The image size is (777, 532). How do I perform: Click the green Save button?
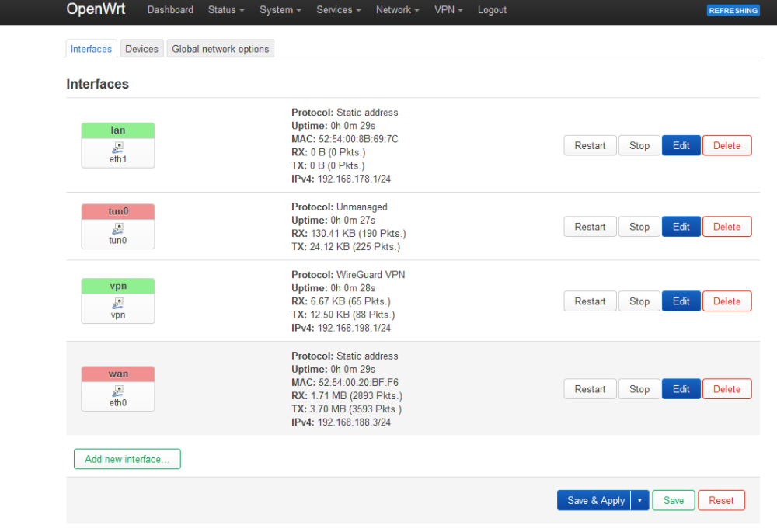(x=674, y=500)
